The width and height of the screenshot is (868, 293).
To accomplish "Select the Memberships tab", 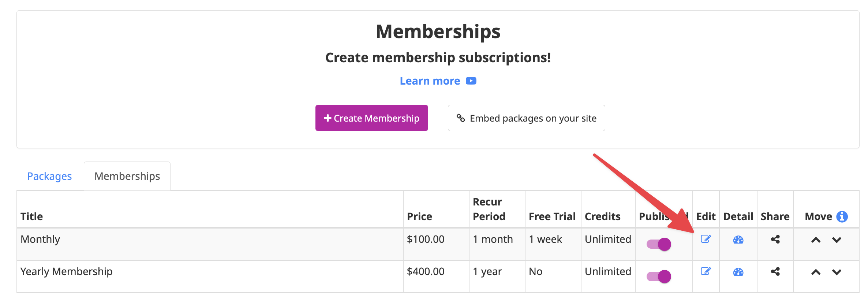I will (127, 176).
